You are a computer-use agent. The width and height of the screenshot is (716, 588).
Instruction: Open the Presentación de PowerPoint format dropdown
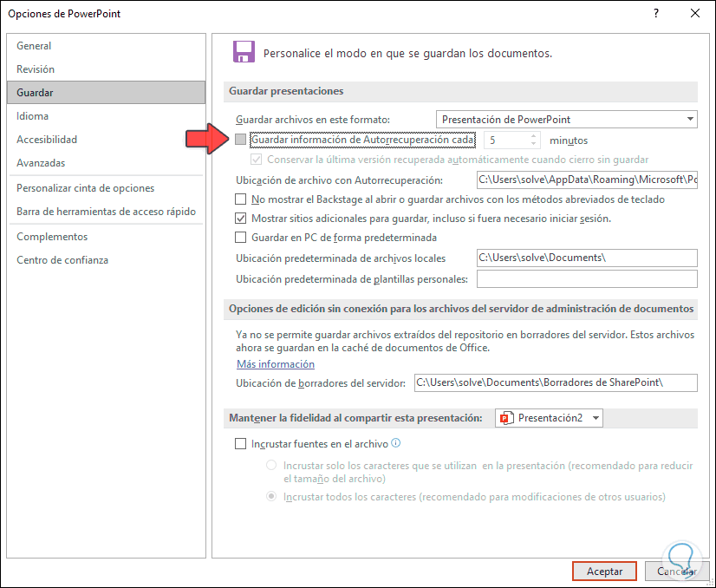point(567,119)
